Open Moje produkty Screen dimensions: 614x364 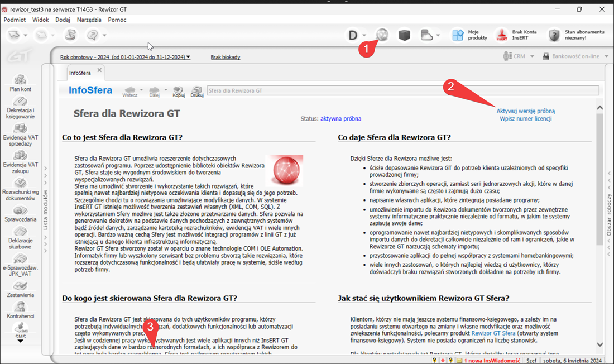(x=469, y=35)
